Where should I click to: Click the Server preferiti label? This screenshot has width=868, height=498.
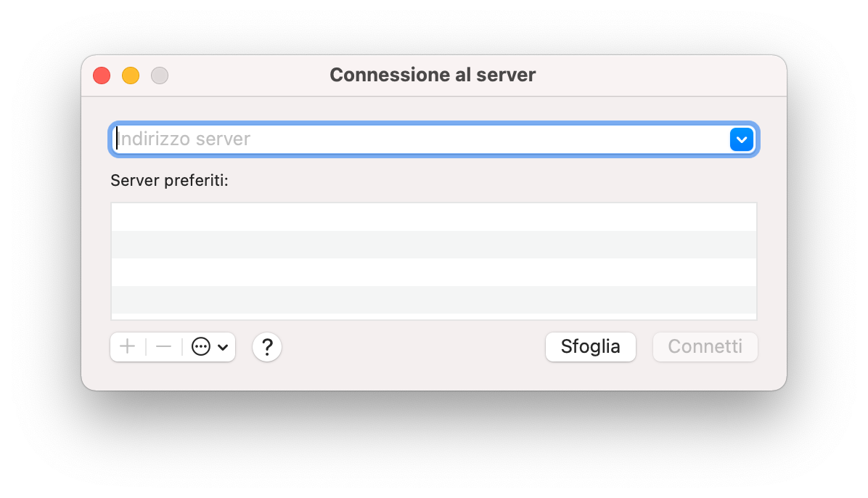[169, 180]
